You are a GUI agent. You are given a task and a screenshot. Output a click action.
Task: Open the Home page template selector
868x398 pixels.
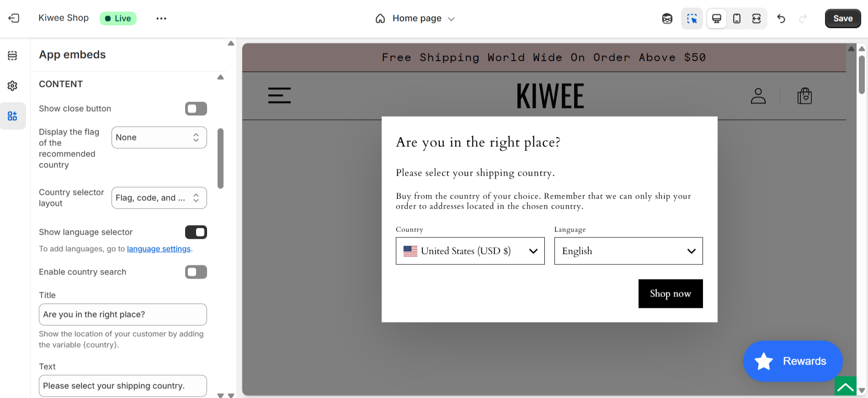[x=415, y=19]
